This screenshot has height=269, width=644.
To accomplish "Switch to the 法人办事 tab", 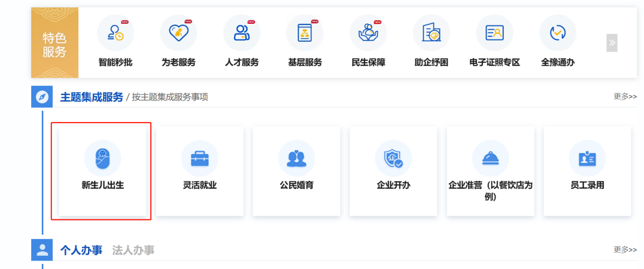I will (x=133, y=251).
